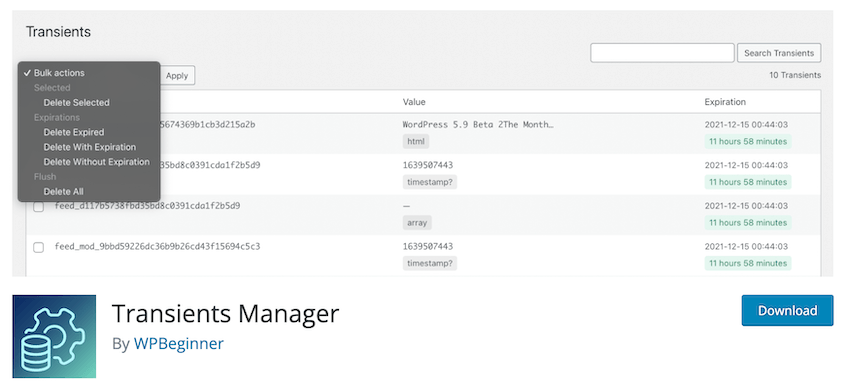This screenshot has height=389, width=845.
Task: Click the html type badge
Action: (x=415, y=142)
